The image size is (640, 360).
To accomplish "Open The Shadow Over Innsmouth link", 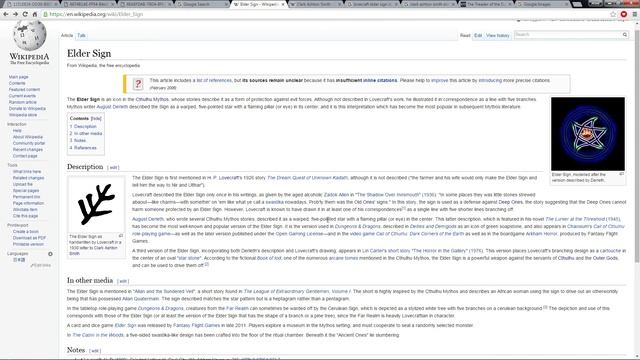I will (x=388, y=195).
